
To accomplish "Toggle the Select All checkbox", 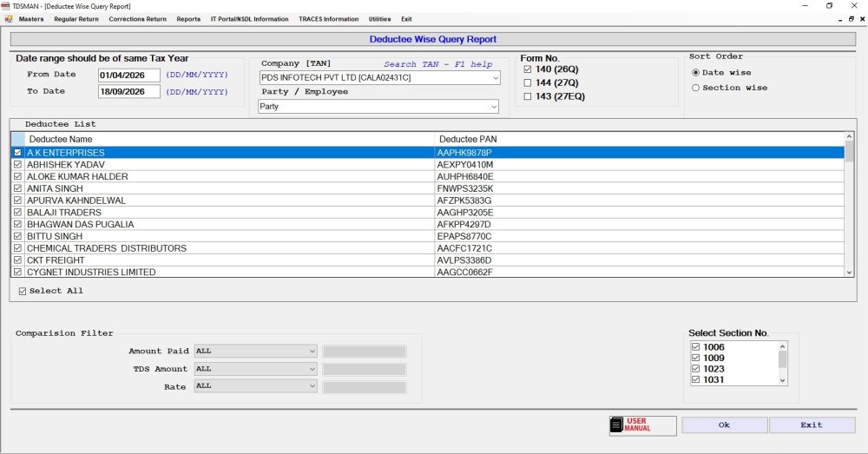I will point(23,291).
